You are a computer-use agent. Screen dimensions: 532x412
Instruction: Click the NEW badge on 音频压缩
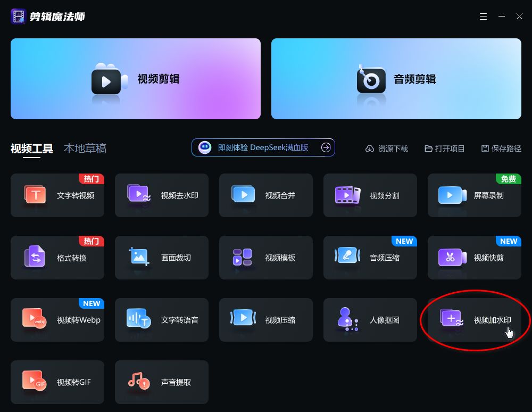[404, 241]
